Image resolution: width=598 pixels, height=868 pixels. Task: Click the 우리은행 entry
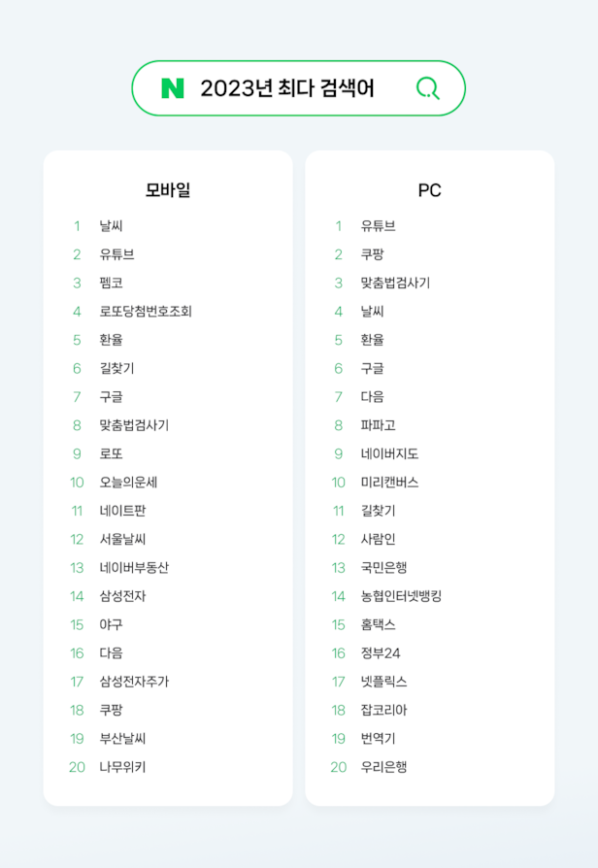click(383, 767)
